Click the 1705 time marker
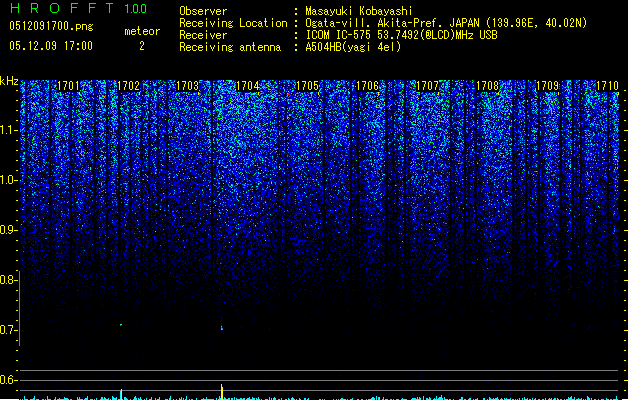Screen dimensions: 629x400 point(308,86)
